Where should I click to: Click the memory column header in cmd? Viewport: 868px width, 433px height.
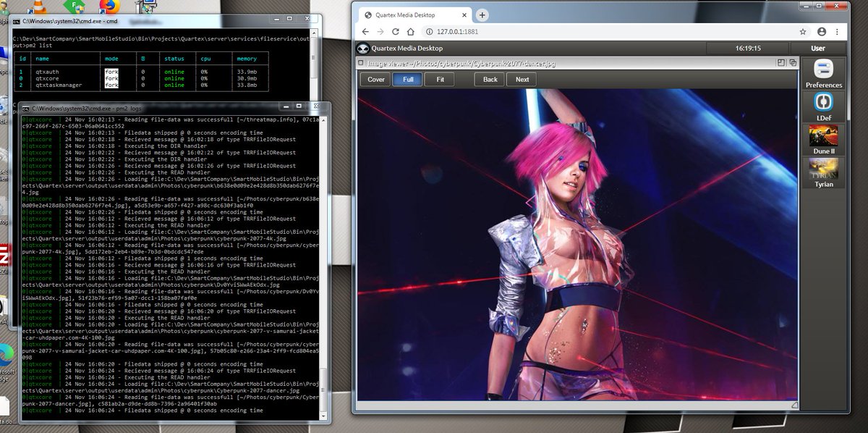click(x=246, y=59)
